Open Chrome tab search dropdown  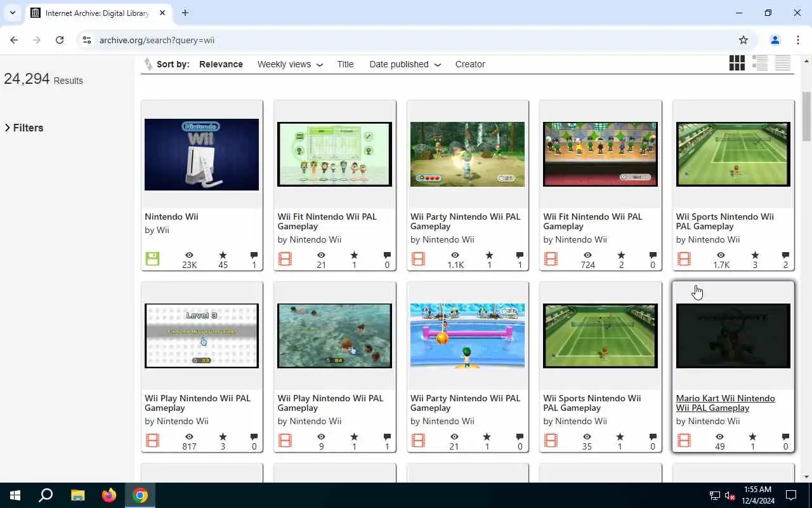tap(12, 13)
